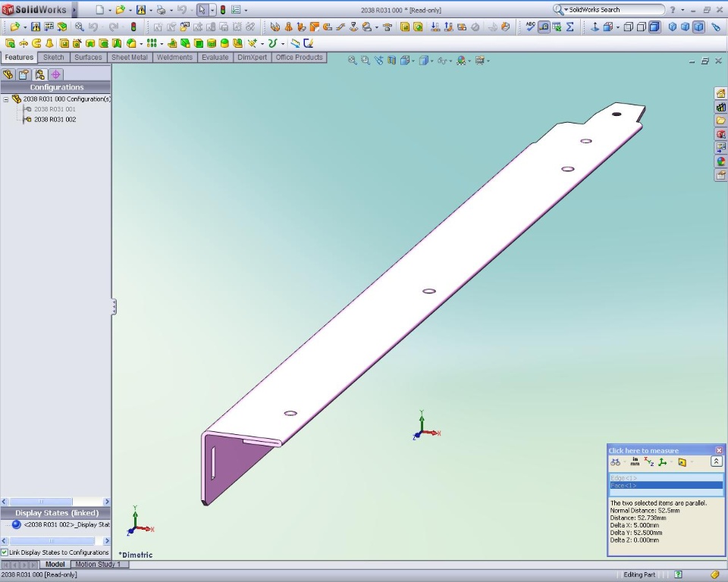Toggle Hidden Lines Visible display mode
Screen dimensions: 728x582
(628, 27)
